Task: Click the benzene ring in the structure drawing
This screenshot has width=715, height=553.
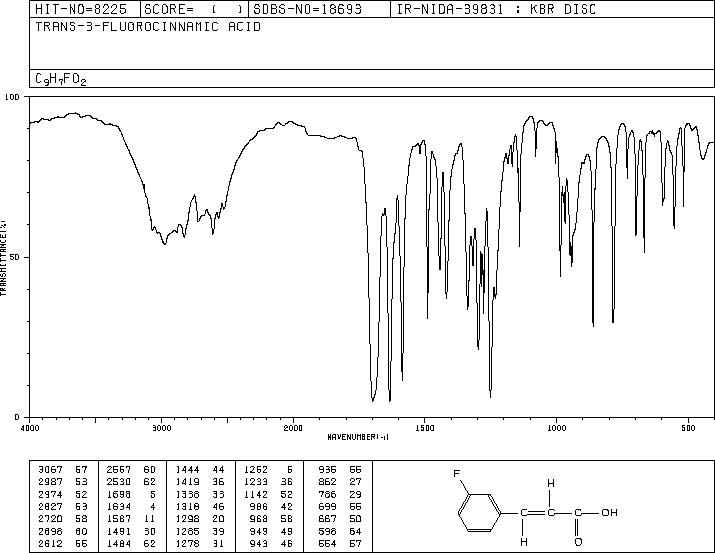Action: (x=480, y=512)
